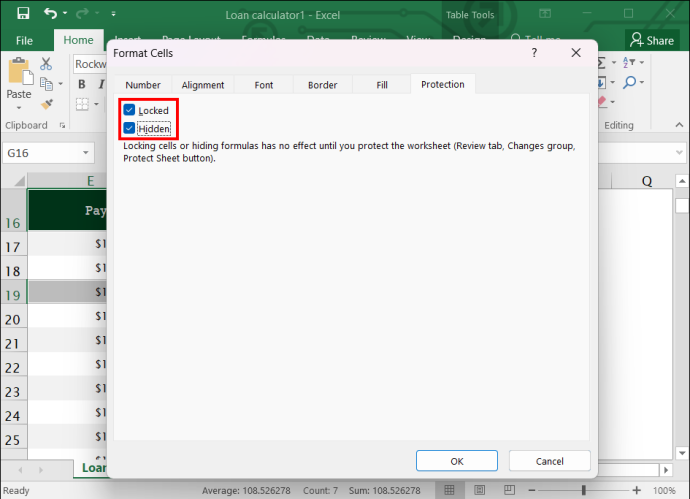Click the Undo arrow icon
Screen dimensions: 690x499
click(50, 14)
